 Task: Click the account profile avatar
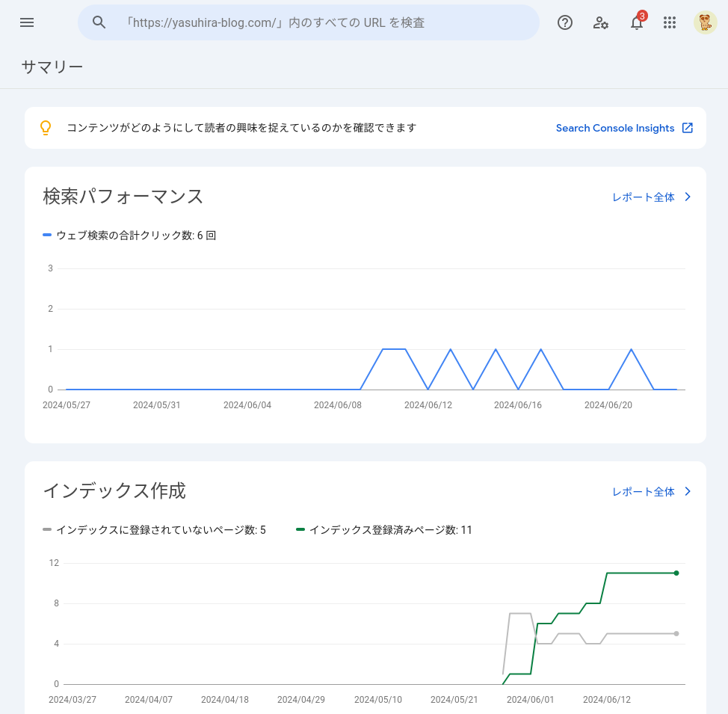[x=705, y=22]
